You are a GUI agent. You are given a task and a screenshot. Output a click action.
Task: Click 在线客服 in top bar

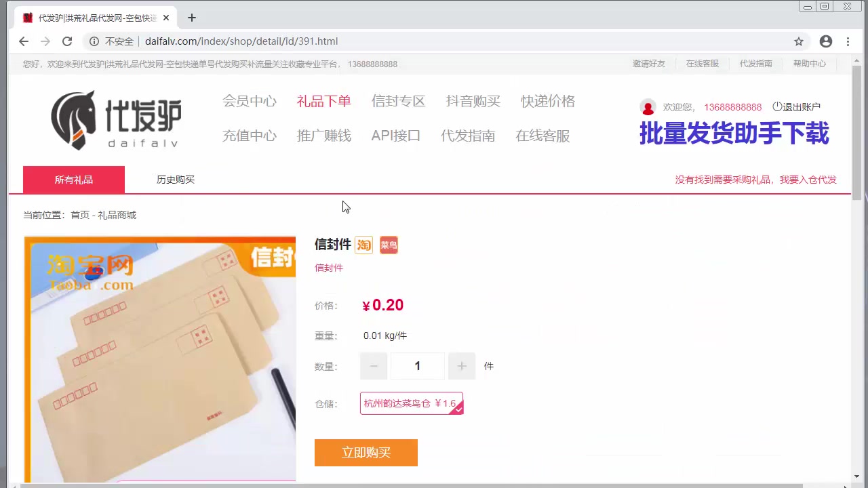point(703,64)
